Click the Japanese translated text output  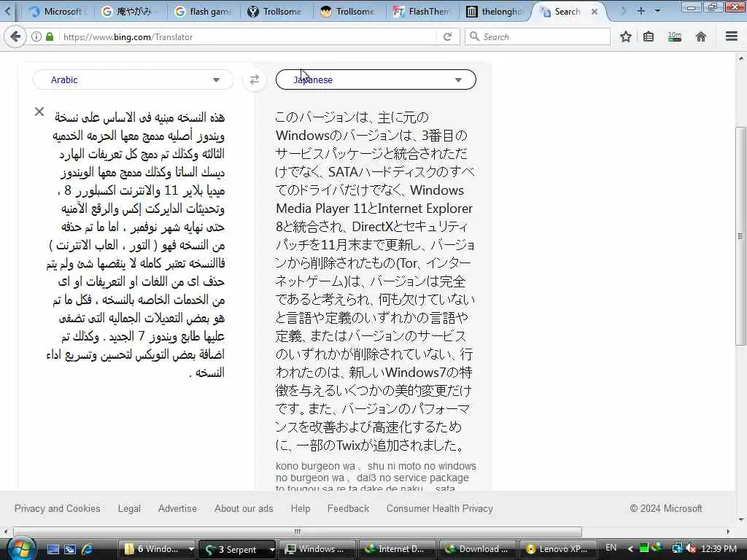[375, 281]
